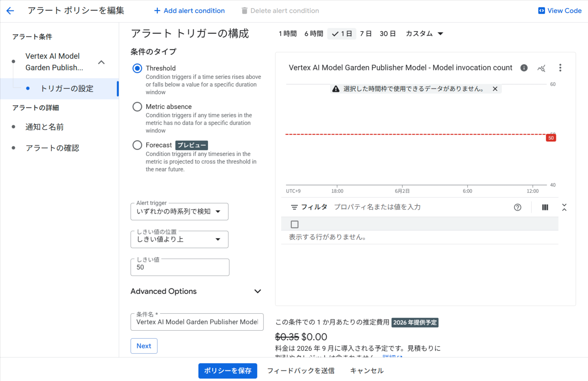Viewport: 588px width, 381px height.
Task: Select the 30 日 time range
Action: click(x=388, y=34)
